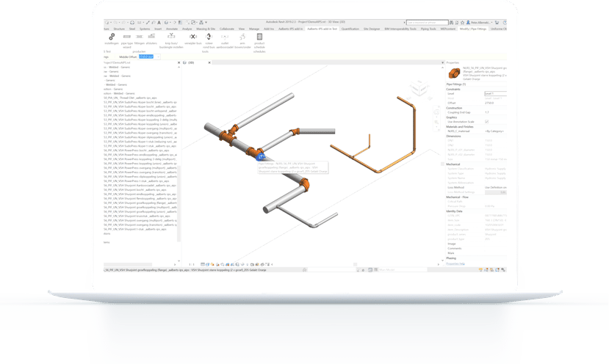This screenshot has height=364, width=609.
Task: Click the fittingen ribbon icon
Action: (140, 37)
